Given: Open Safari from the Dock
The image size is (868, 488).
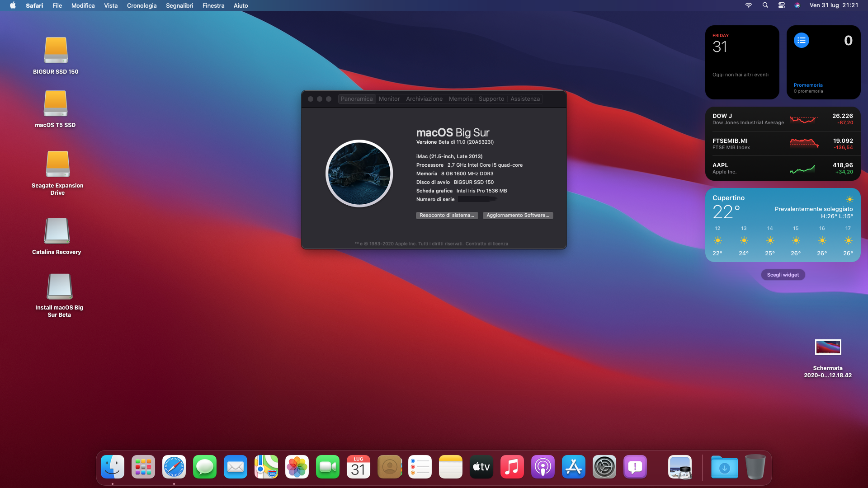Looking at the screenshot, I should coord(174,467).
